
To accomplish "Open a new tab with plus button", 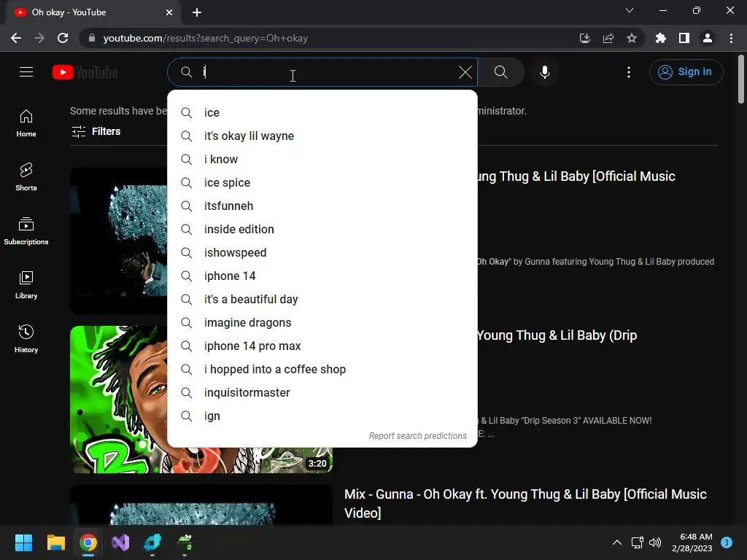I will (x=197, y=12).
